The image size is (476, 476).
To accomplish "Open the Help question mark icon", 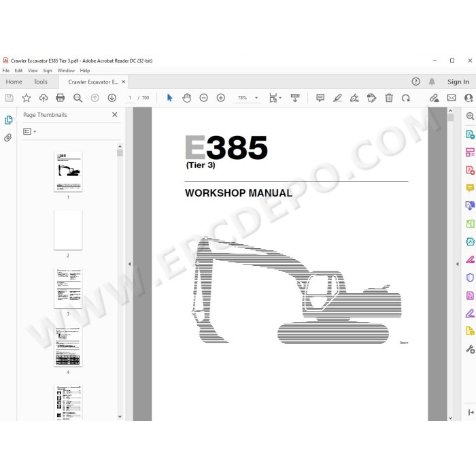I will (416, 82).
